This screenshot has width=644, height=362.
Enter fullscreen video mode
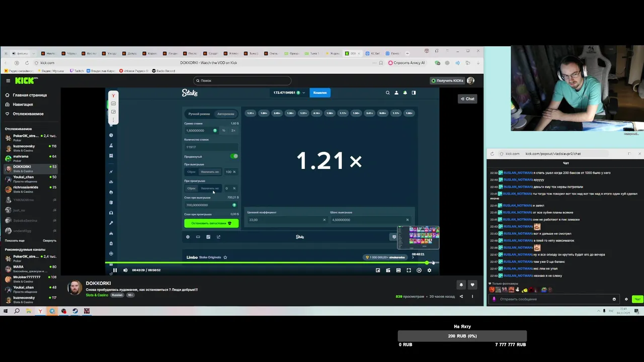pyautogui.click(x=409, y=270)
